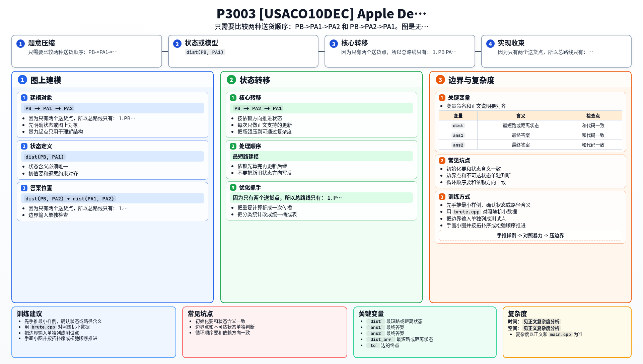Click the badge next to 状态定义
Screen dimensions: 643x364
[24, 146]
